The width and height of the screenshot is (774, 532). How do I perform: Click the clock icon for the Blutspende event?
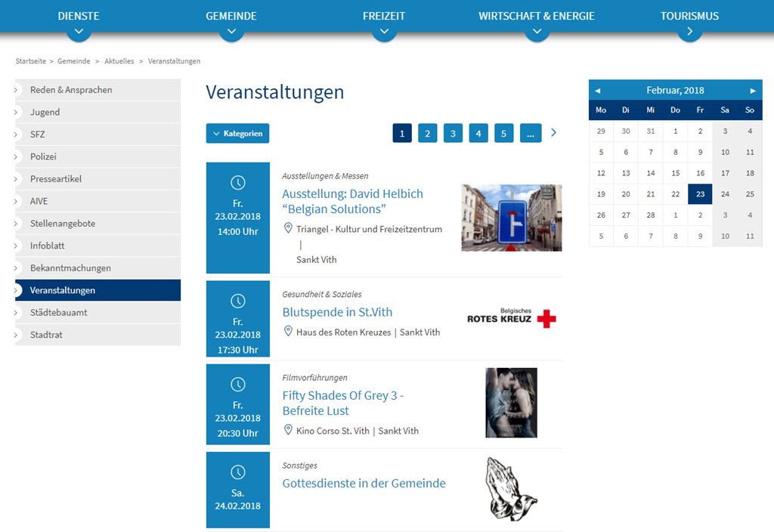(x=238, y=301)
